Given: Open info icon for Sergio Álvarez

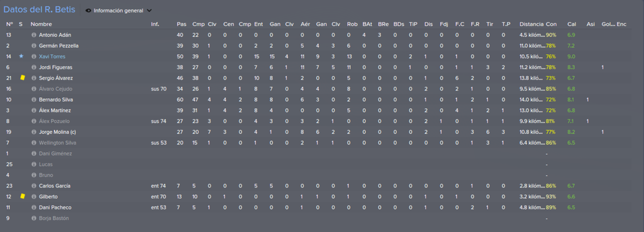Looking at the screenshot, I should coord(34,78).
